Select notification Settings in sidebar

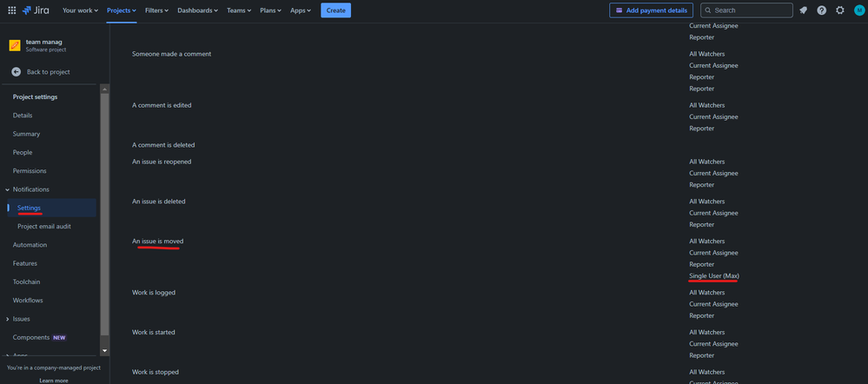[51, 208]
